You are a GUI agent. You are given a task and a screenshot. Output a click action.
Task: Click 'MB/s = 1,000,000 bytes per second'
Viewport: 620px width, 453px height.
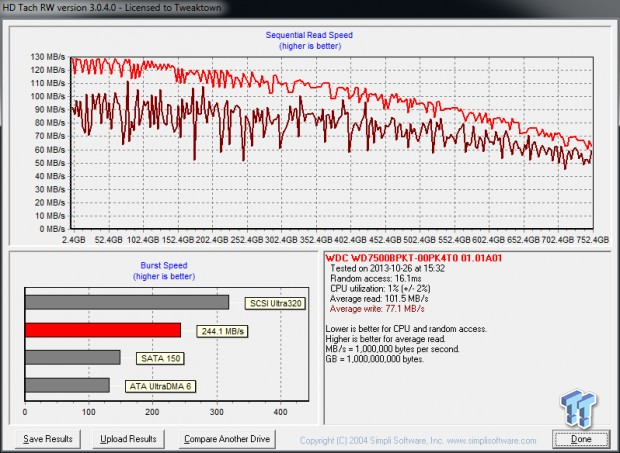tap(392, 349)
